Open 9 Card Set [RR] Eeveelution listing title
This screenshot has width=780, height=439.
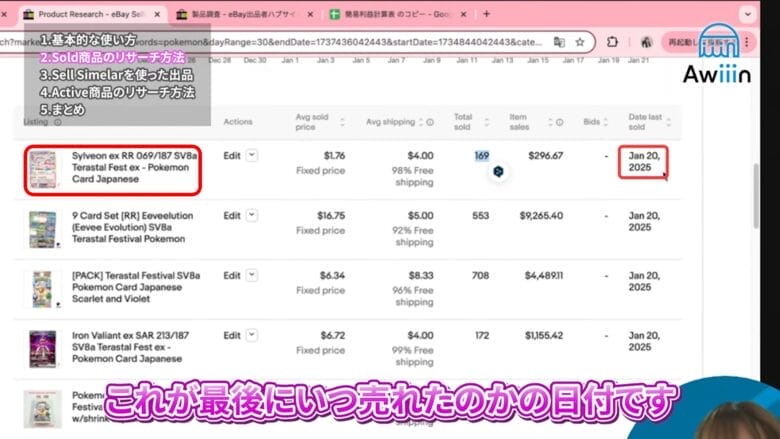click(x=132, y=227)
